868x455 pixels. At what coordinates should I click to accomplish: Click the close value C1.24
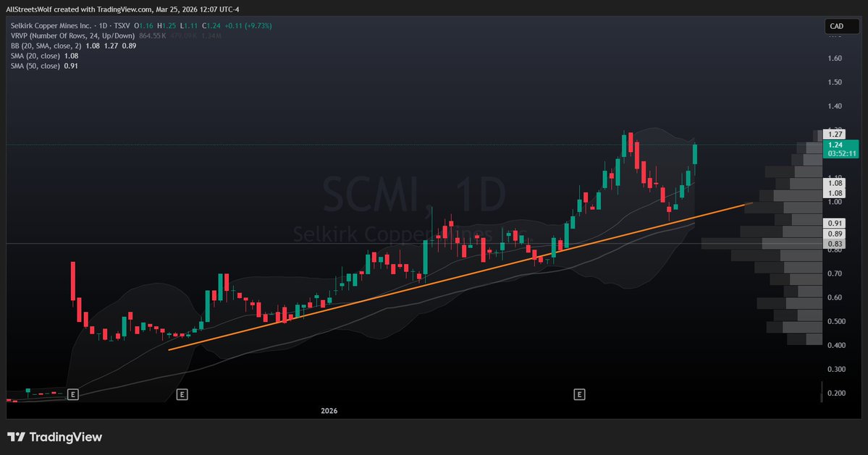point(211,26)
